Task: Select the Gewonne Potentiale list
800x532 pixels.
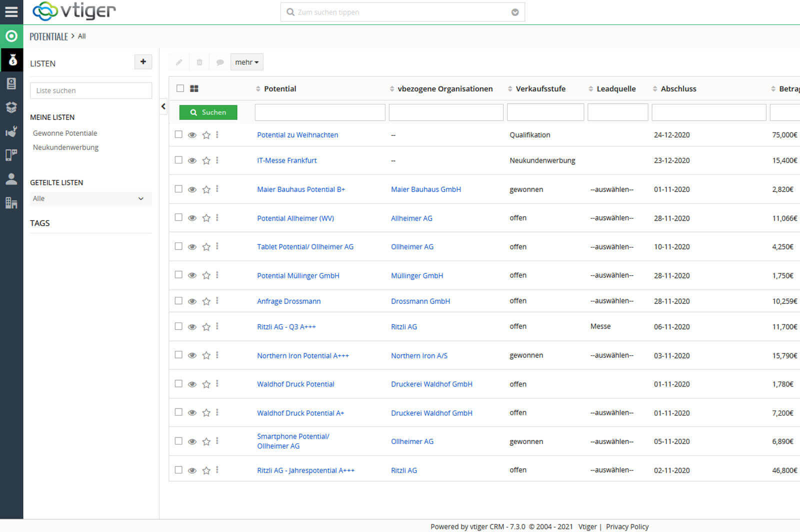Action: coord(65,133)
